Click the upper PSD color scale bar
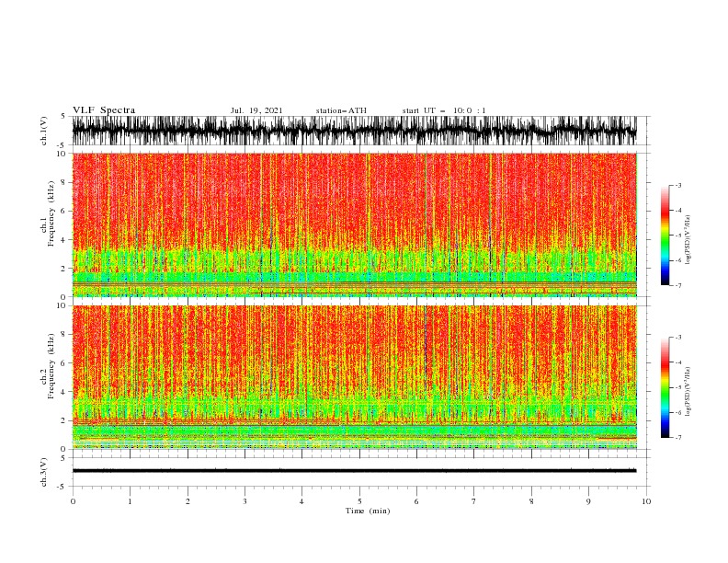Image resolution: width=728 pixels, height=563 pixels. (x=665, y=235)
